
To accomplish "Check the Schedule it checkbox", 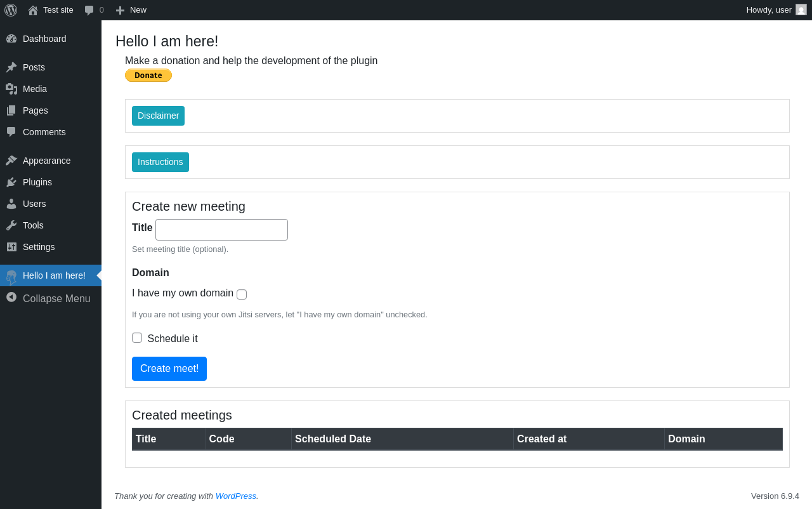I will tap(137, 338).
